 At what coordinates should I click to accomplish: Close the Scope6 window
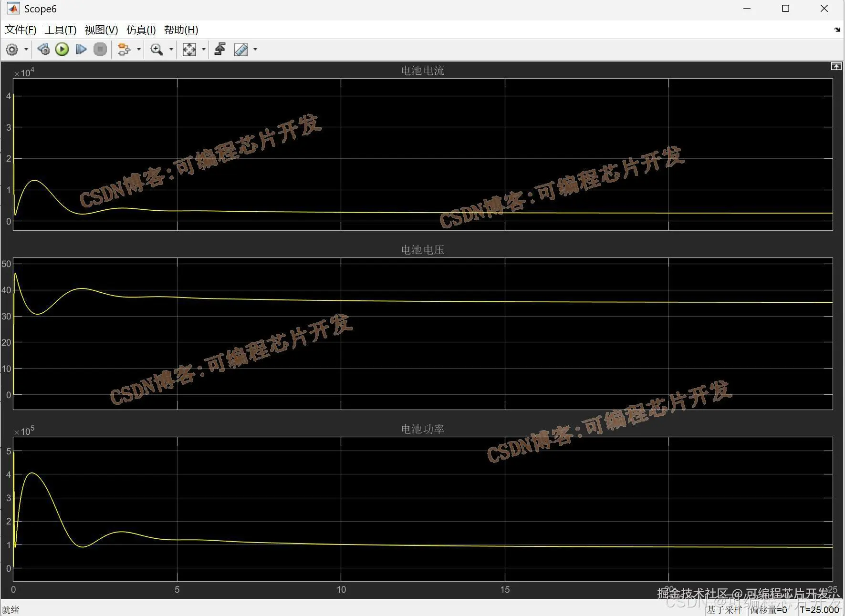pyautogui.click(x=824, y=9)
